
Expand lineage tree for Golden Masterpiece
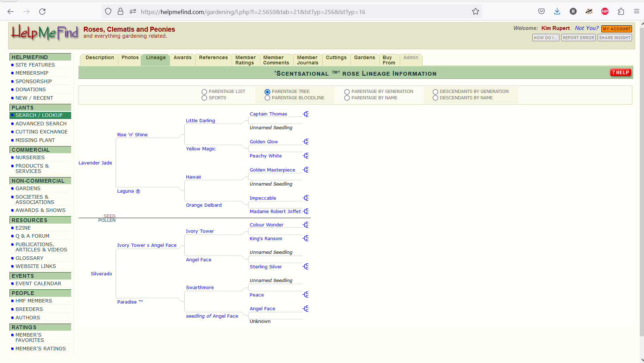click(x=306, y=170)
